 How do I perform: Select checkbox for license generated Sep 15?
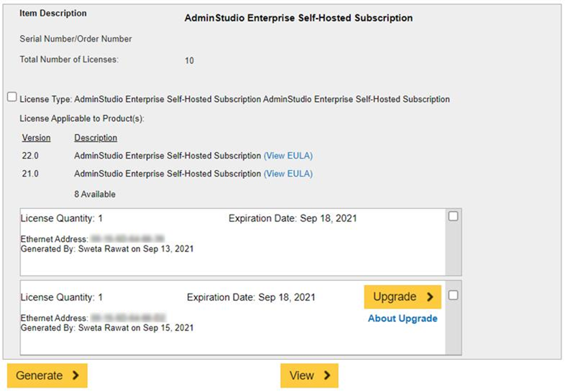coord(453,295)
